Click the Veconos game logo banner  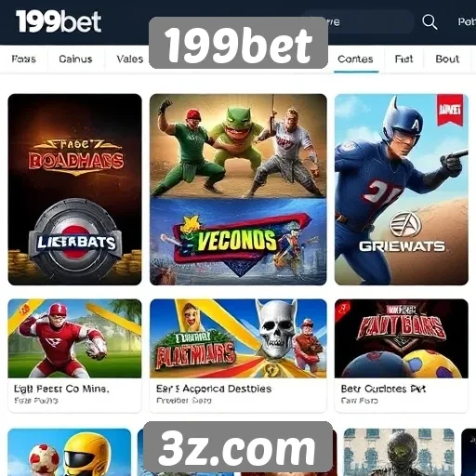238,240
